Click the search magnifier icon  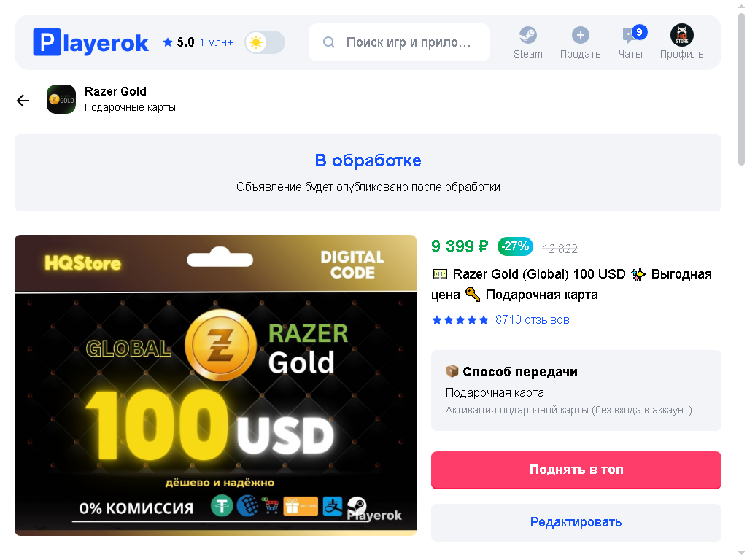tap(329, 42)
